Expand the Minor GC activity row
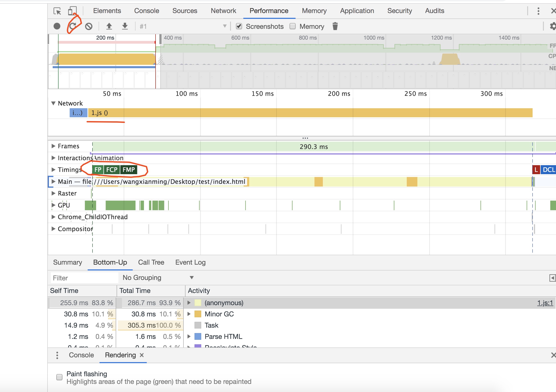This screenshot has height=392, width=556. [x=189, y=314]
